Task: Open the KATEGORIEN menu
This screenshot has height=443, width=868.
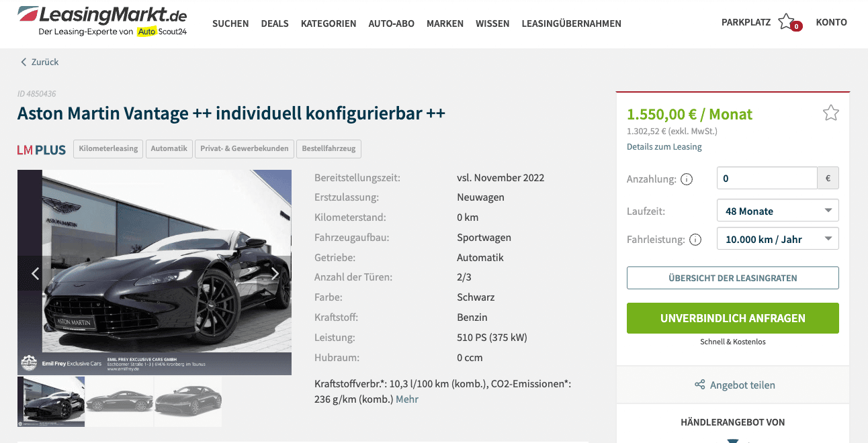Action: click(x=329, y=23)
